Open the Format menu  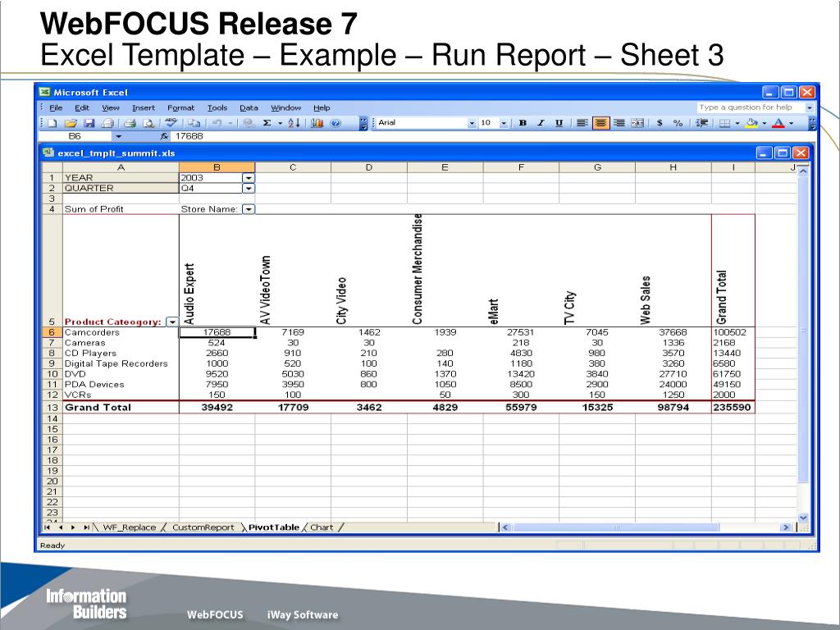(181, 107)
